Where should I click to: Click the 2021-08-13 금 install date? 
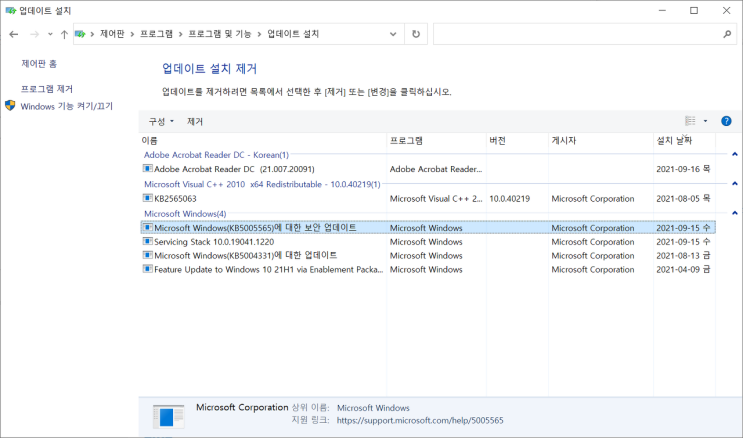[683, 256]
